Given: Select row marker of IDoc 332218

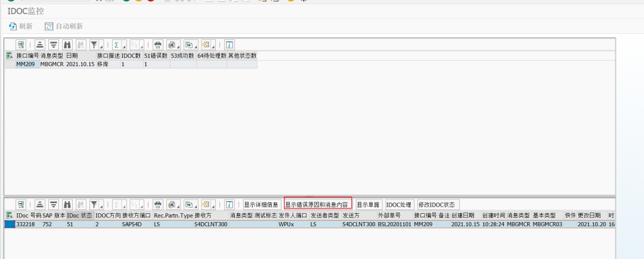Looking at the screenshot, I should (x=10, y=224).
